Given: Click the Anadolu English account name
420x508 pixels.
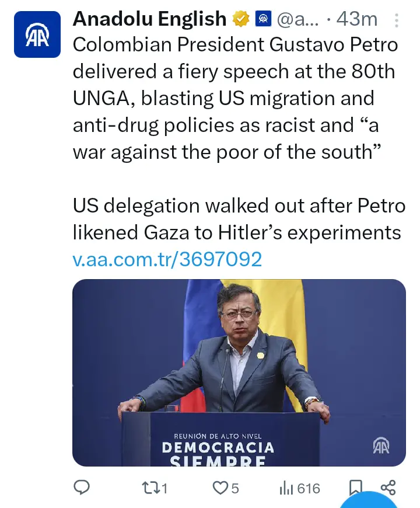Looking at the screenshot, I should point(149,19).
